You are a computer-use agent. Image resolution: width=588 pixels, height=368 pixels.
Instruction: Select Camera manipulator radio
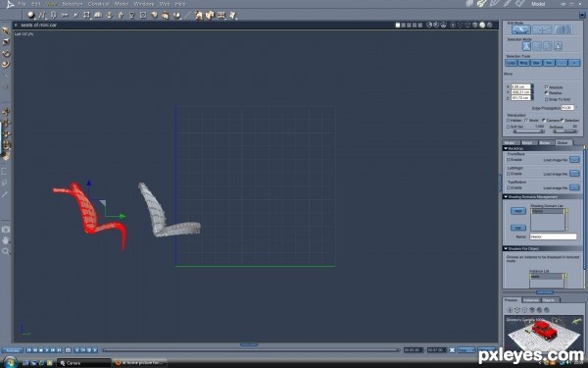pos(544,120)
